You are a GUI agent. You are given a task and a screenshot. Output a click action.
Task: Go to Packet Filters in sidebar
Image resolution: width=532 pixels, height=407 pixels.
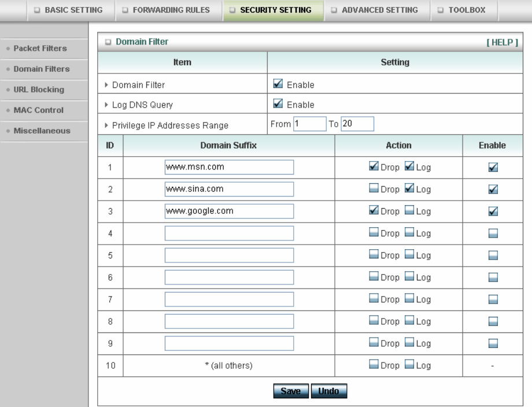click(x=40, y=49)
